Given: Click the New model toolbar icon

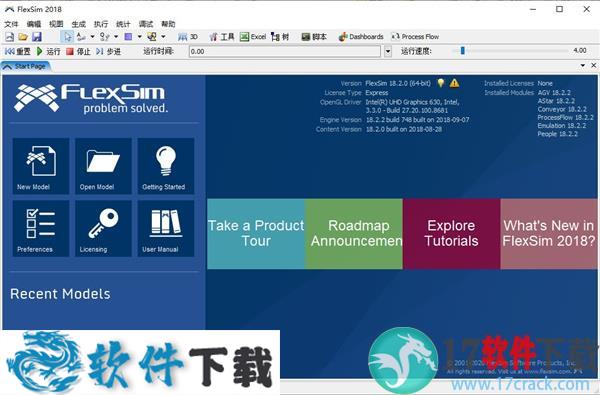Looking at the screenshot, I should point(10,37).
